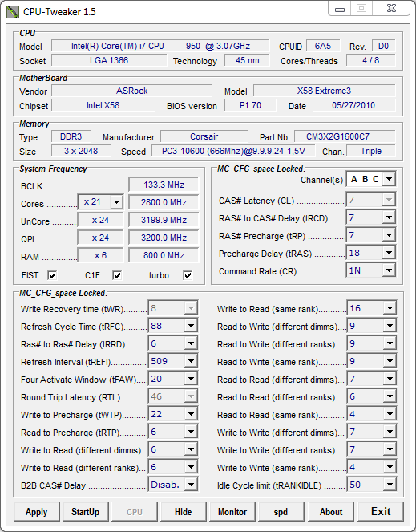
Task: Click the spd button
Action: click(x=281, y=511)
